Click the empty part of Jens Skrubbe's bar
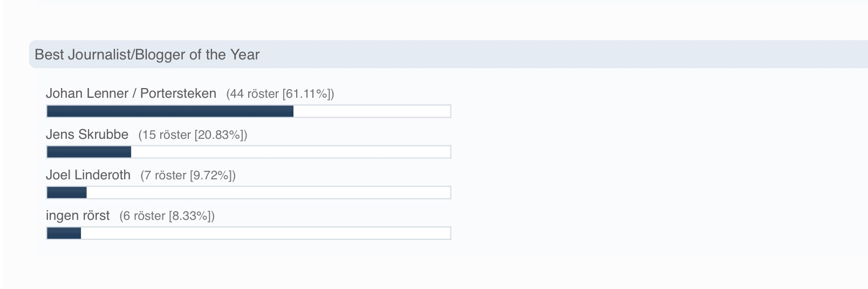The image size is (868, 289). tap(290, 152)
